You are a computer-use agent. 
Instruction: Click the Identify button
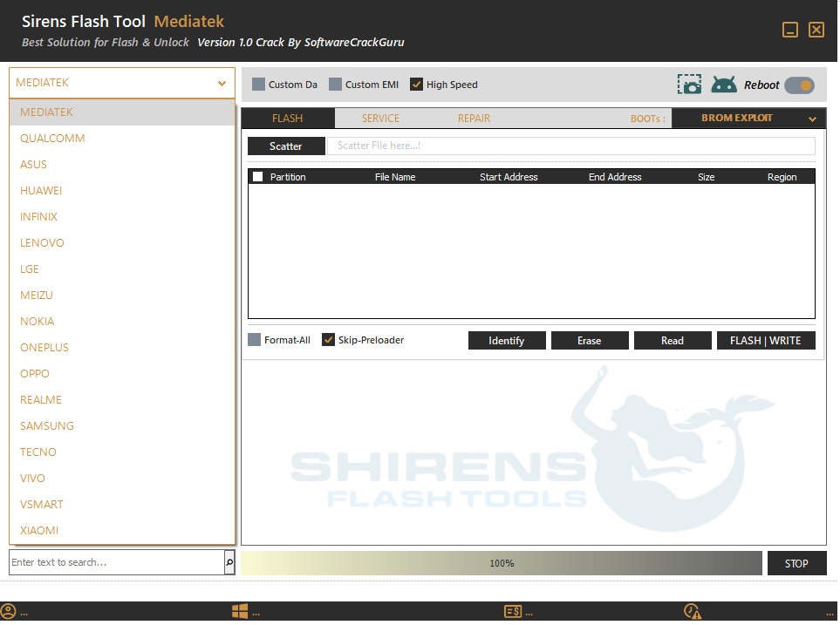click(x=506, y=341)
